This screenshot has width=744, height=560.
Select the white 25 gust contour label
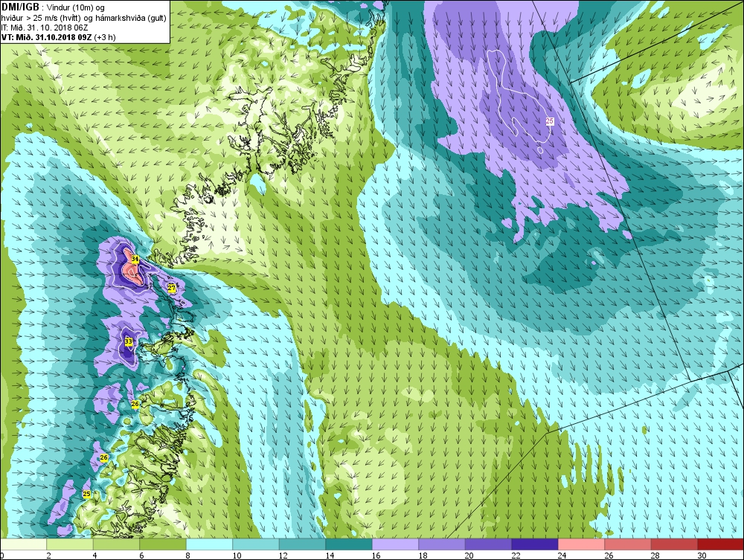[x=550, y=121]
